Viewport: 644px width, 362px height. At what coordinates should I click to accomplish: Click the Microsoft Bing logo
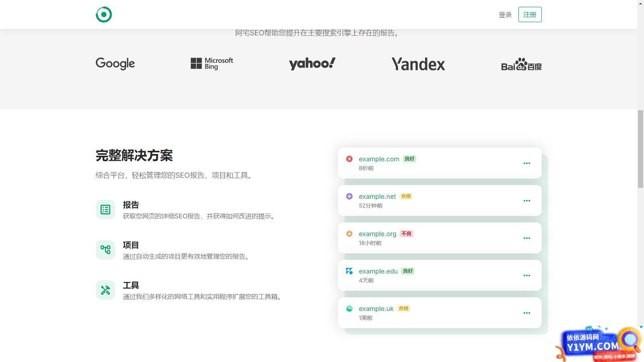(x=212, y=64)
